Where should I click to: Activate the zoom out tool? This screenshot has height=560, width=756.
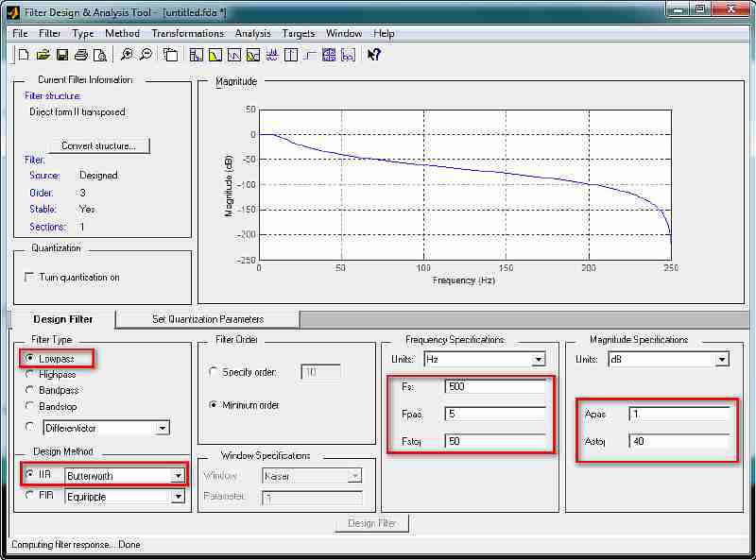tap(146, 55)
